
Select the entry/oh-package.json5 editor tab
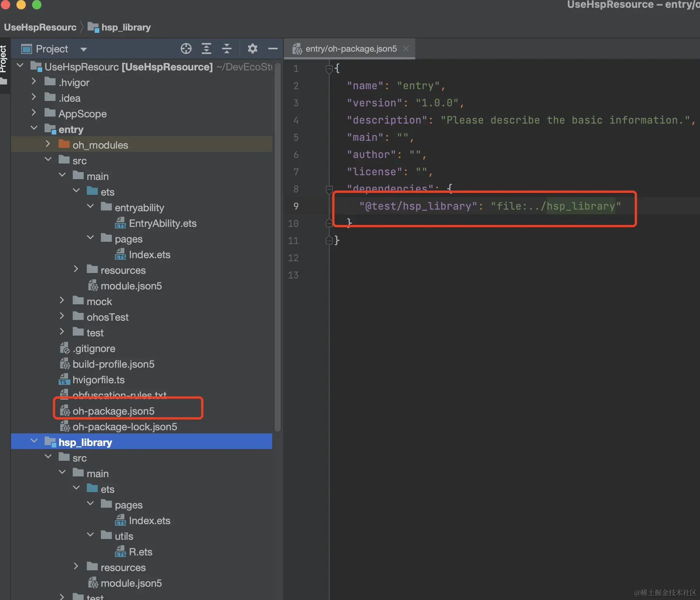point(350,49)
